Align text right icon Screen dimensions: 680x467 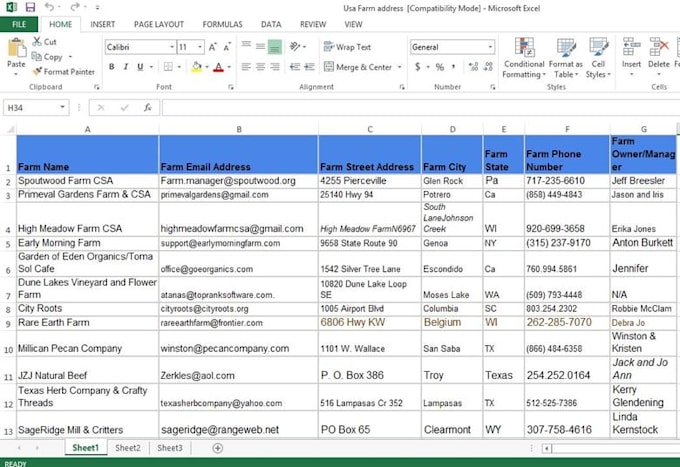point(275,67)
